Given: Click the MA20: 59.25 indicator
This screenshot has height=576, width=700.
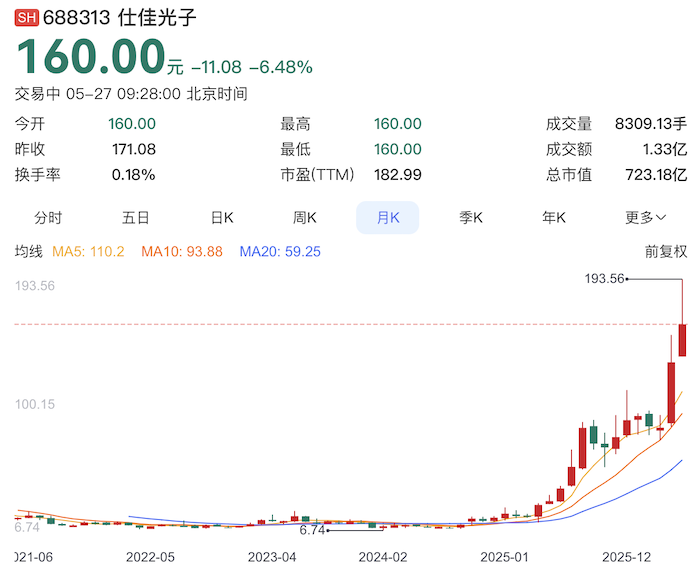Looking at the screenshot, I should point(280,252).
